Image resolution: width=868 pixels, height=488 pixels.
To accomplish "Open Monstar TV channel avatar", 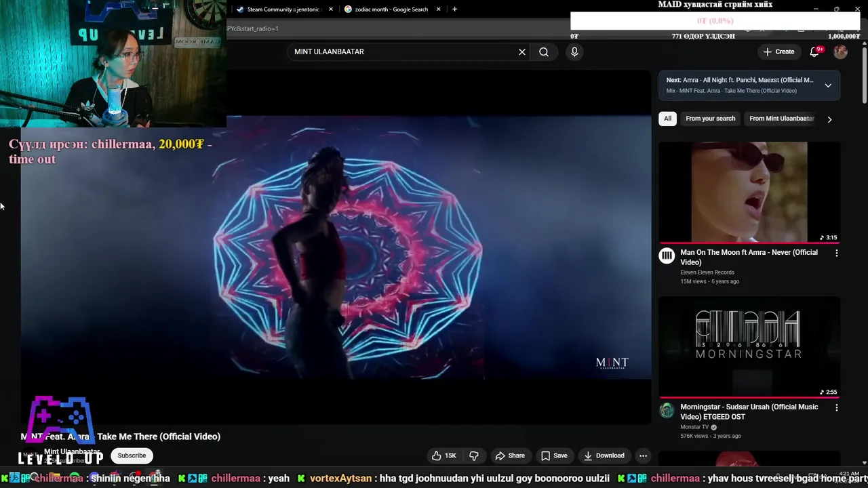I will click(667, 410).
